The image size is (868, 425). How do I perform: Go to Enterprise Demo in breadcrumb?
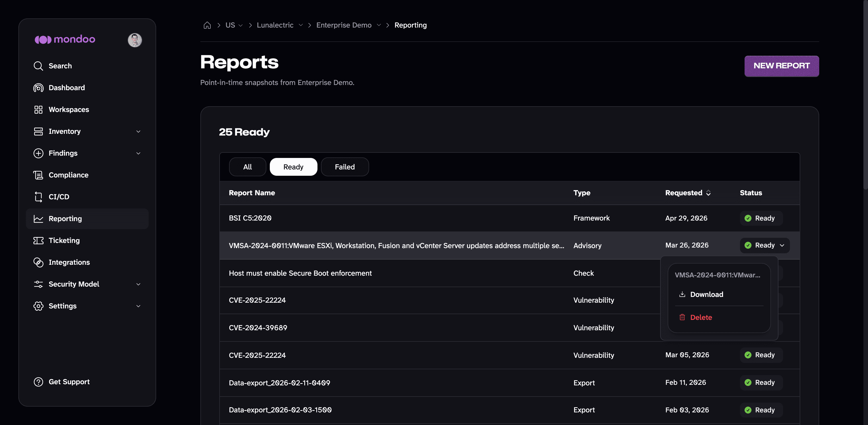(344, 25)
